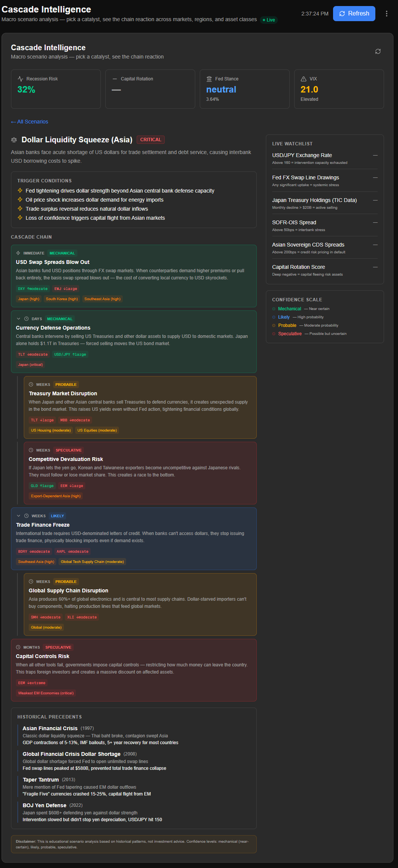
Task: Click the panel reload circular arrows icon
Action: pos(378,51)
